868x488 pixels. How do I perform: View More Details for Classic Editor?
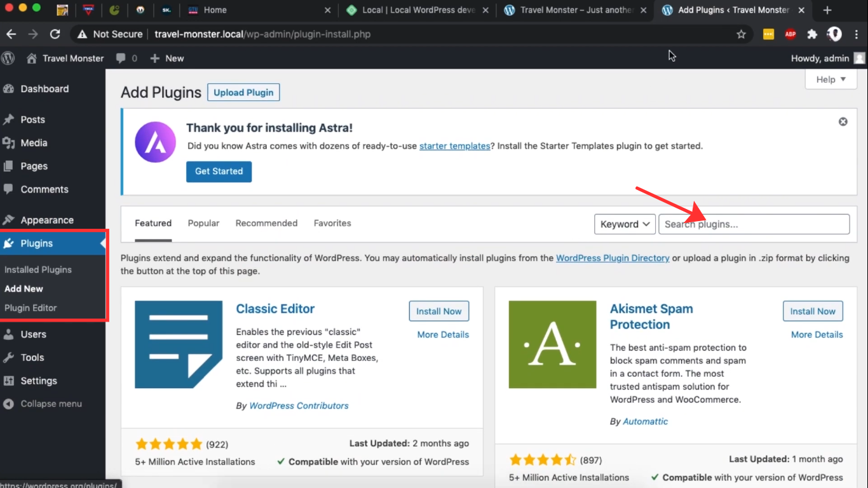[443, 334]
